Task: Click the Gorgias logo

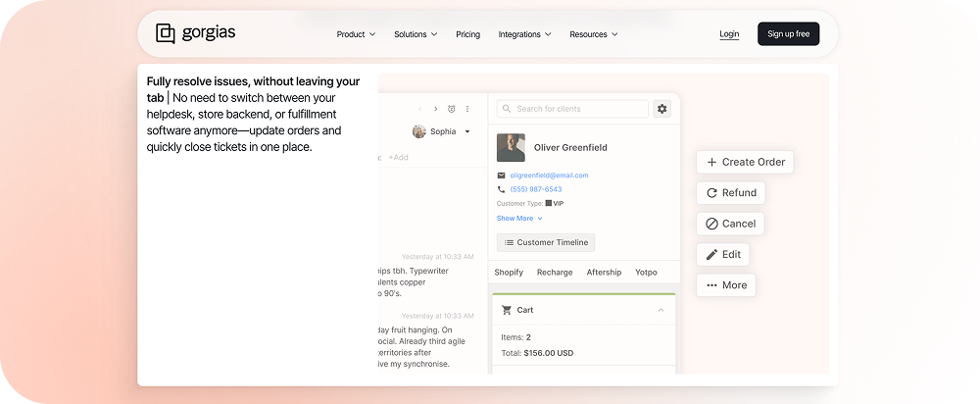Action: (196, 33)
